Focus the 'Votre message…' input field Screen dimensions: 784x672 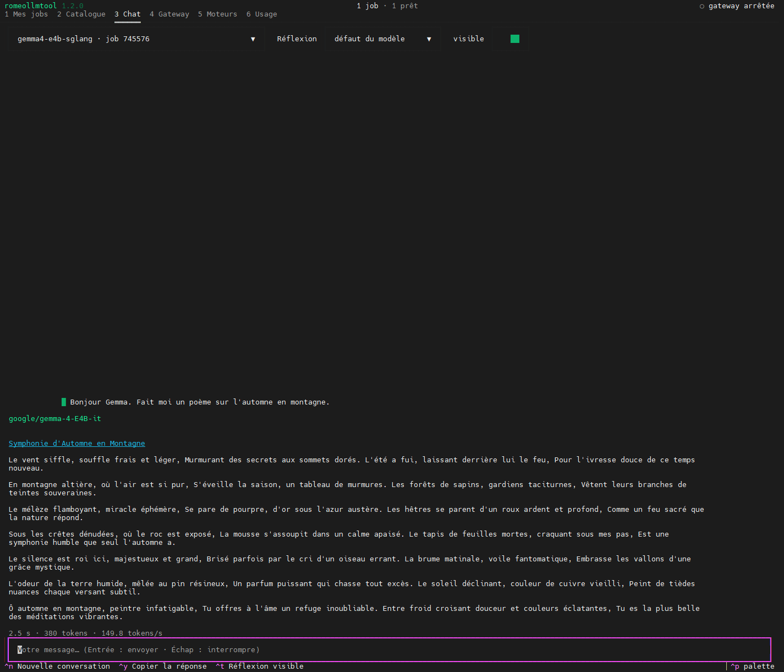[390, 650]
